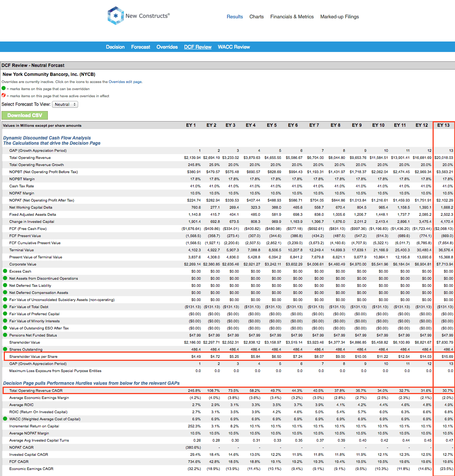Click green dot for Net Assets from Discontinued Operations
Viewport: 455px width, 476px height.
click(x=5, y=278)
